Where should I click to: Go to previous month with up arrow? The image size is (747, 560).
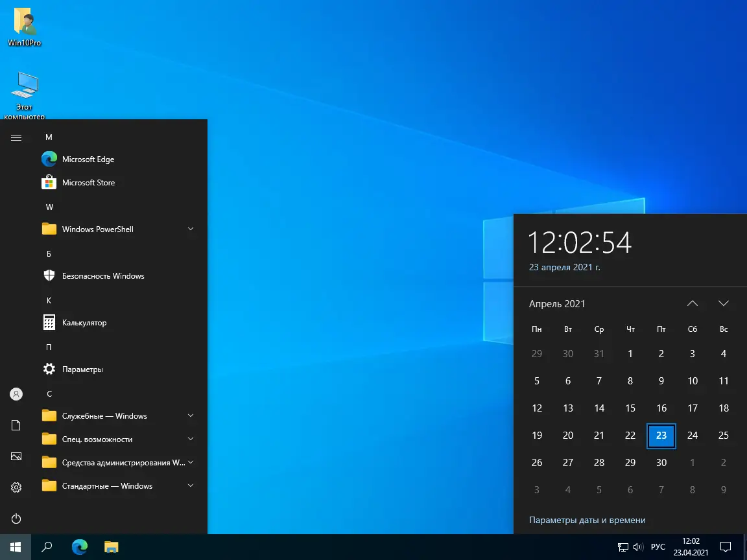click(x=693, y=303)
